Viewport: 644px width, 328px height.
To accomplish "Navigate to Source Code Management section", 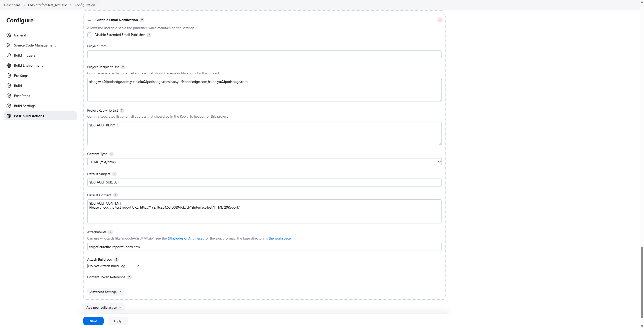I will [x=35, y=45].
